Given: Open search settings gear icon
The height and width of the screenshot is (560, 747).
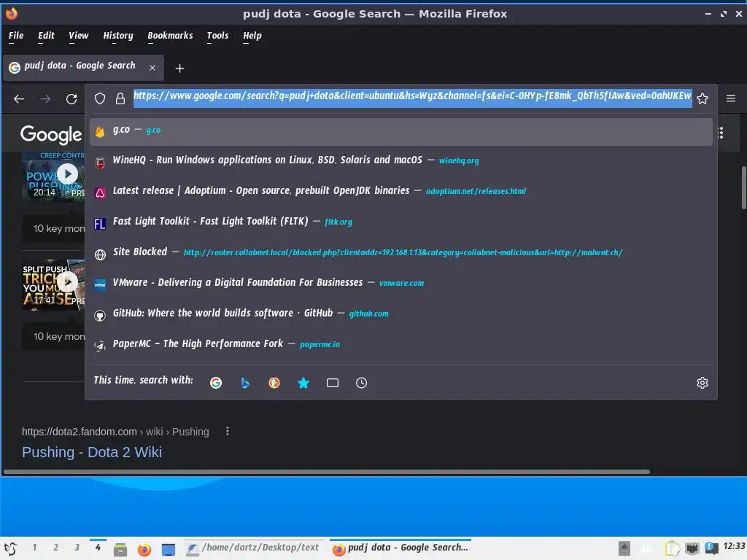Looking at the screenshot, I should 703,382.
